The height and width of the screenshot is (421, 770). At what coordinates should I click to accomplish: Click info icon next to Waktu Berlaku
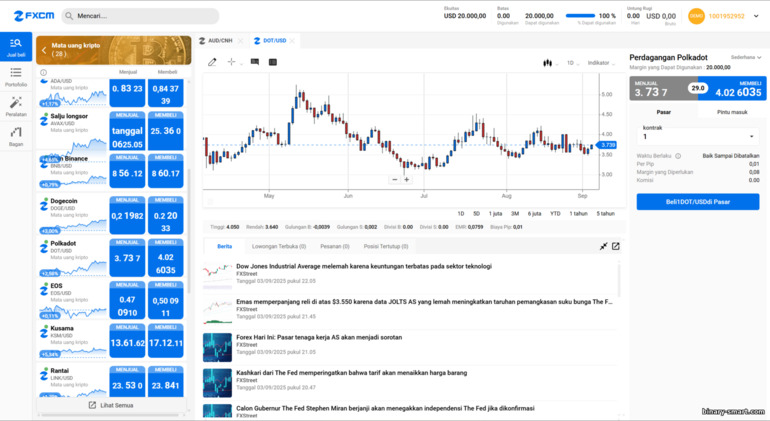point(678,156)
